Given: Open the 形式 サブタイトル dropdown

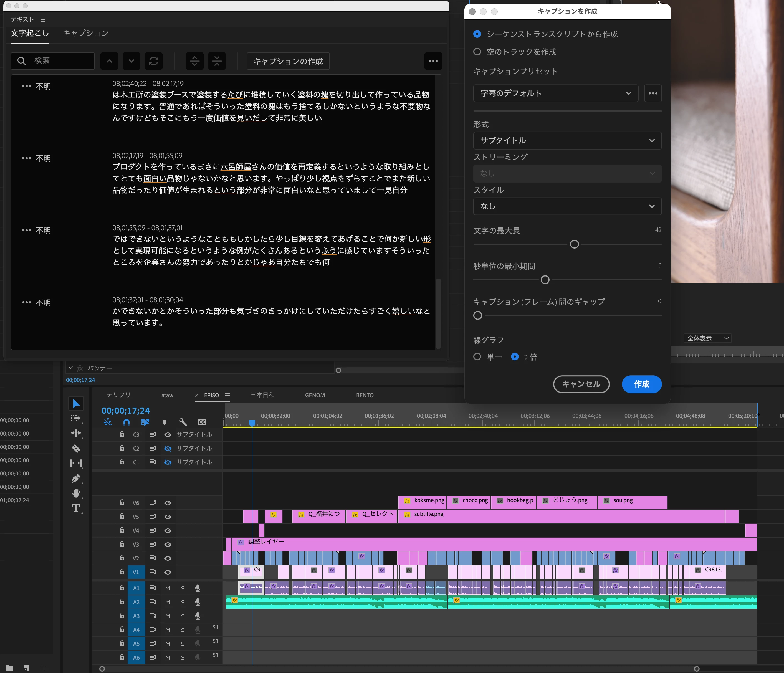Looking at the screenshot, I should pos(567,140).
